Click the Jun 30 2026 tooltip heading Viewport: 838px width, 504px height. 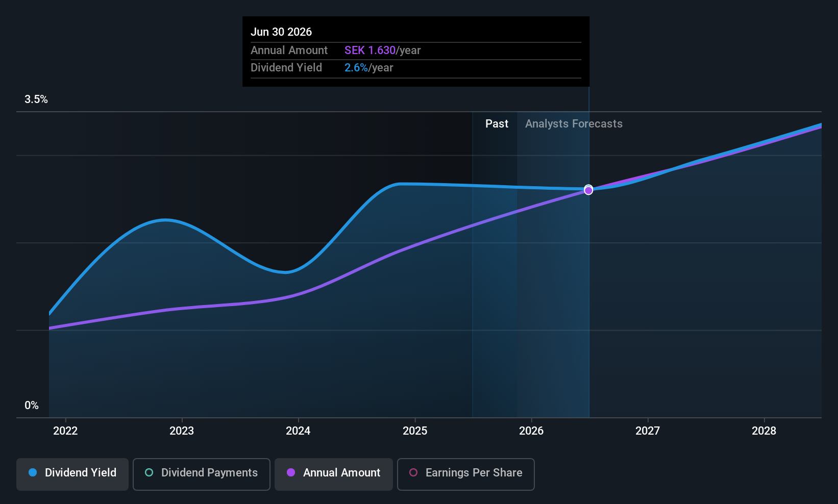281,32
